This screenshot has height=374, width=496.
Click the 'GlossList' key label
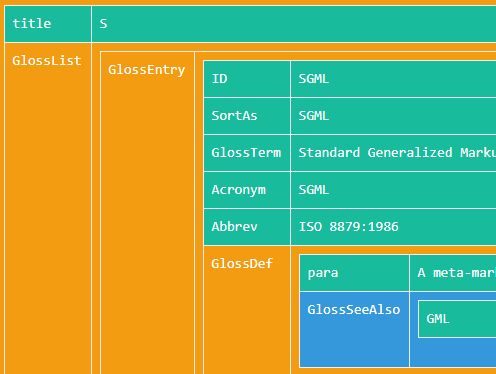[47, 61]
